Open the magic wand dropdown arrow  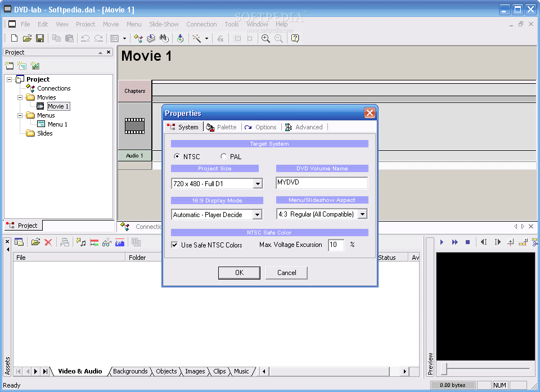click(206, 39)
